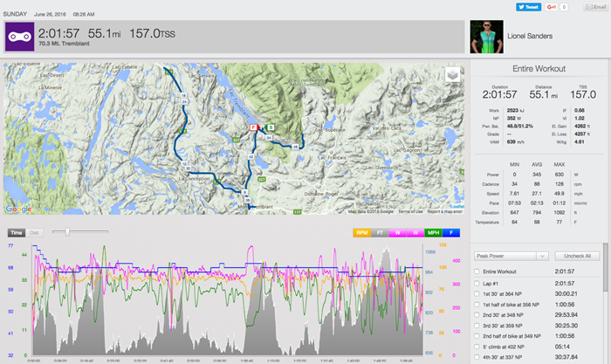This screenshot has width=611, height=364.
Task: Click the 345 average power value
Action: [x=537, y=175]
